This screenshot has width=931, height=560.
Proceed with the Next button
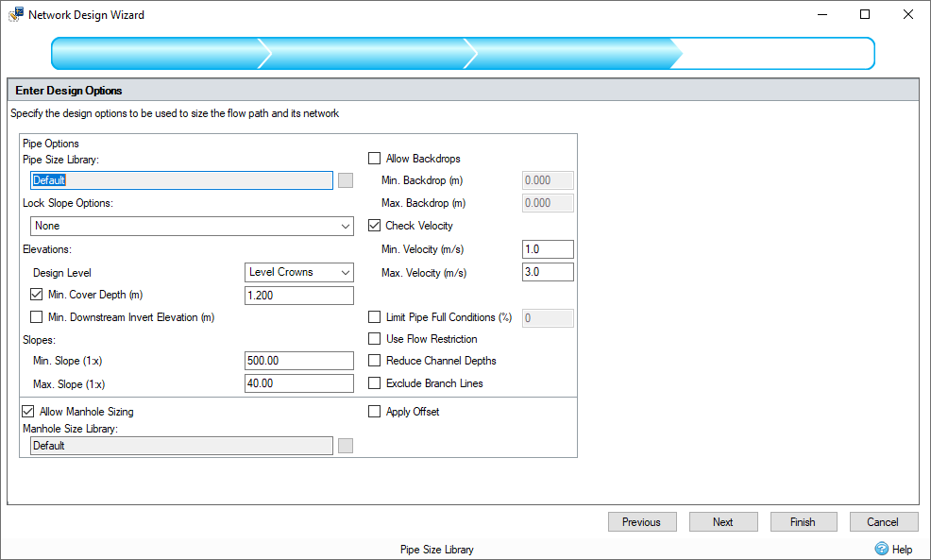723,521
